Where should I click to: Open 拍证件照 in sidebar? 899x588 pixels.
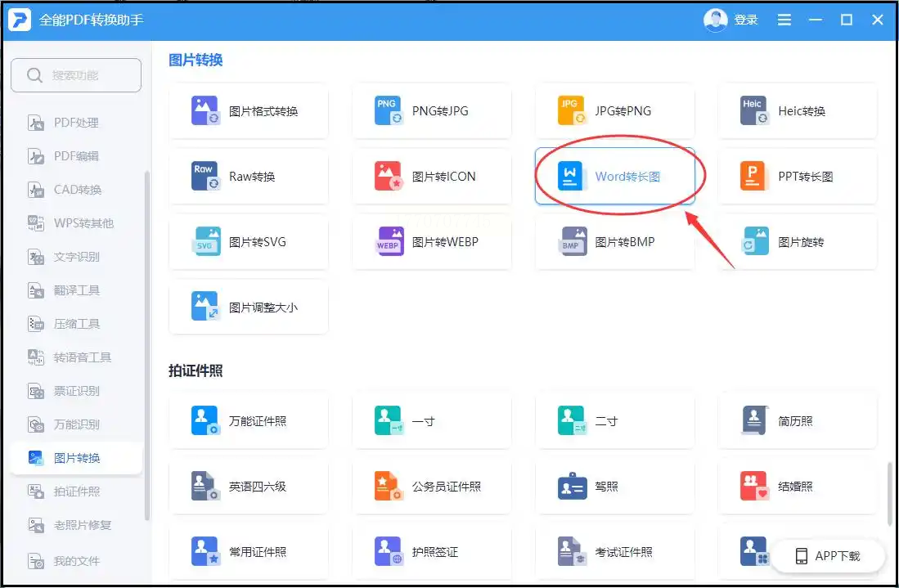click(x=76, y=491)
